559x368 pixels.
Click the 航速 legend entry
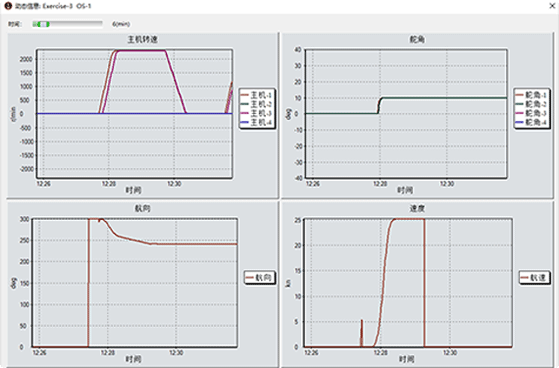pyautogui.click(x=534, y=277)
